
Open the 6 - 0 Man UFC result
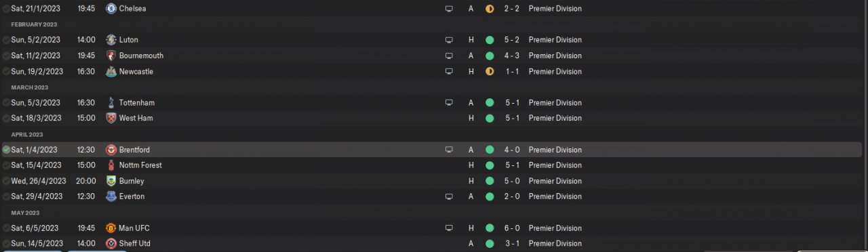coord(512,228)
